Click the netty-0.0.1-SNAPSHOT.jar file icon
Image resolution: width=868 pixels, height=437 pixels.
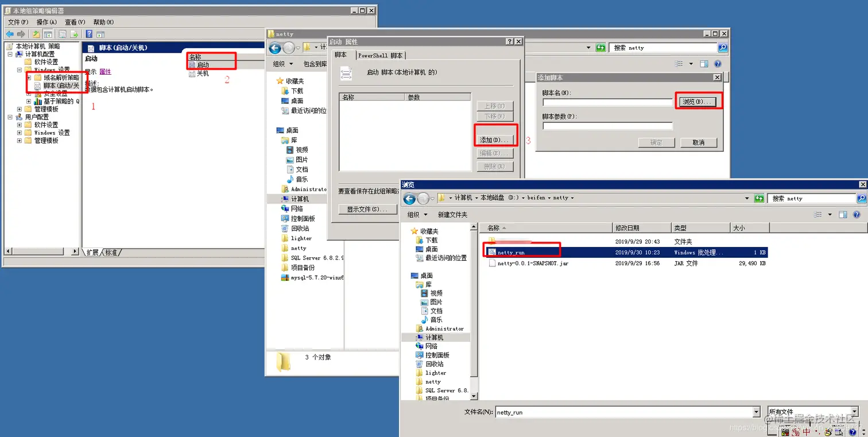click(492, 263)
